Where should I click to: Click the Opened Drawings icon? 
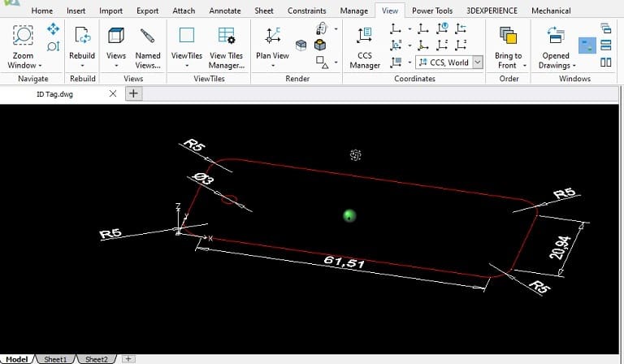point(556,35)
